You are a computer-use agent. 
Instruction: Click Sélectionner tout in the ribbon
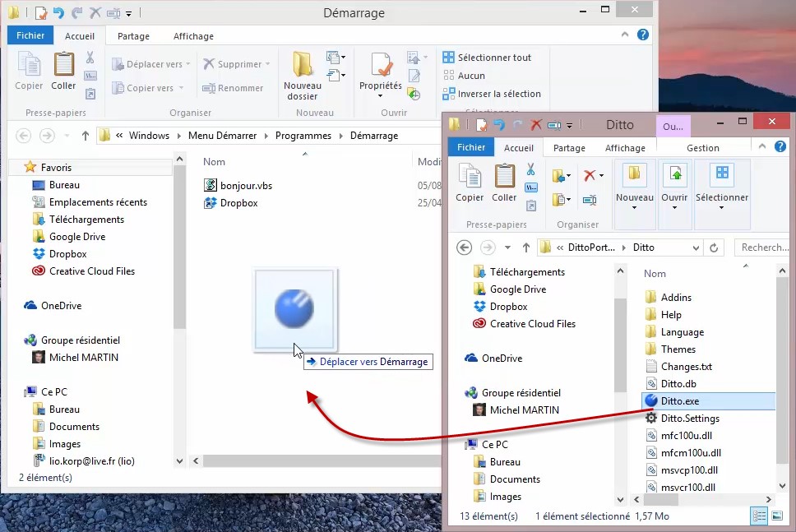[x=493, y=58]
